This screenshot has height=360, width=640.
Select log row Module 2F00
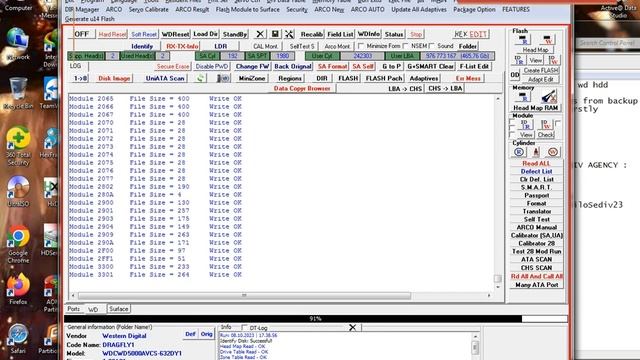click(x=155, y=251)
